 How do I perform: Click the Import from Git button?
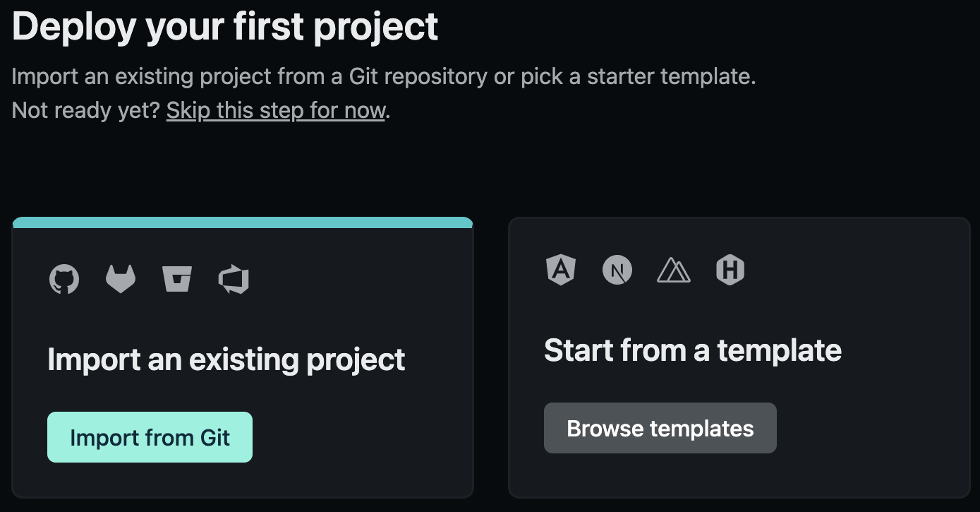point(150,437)
